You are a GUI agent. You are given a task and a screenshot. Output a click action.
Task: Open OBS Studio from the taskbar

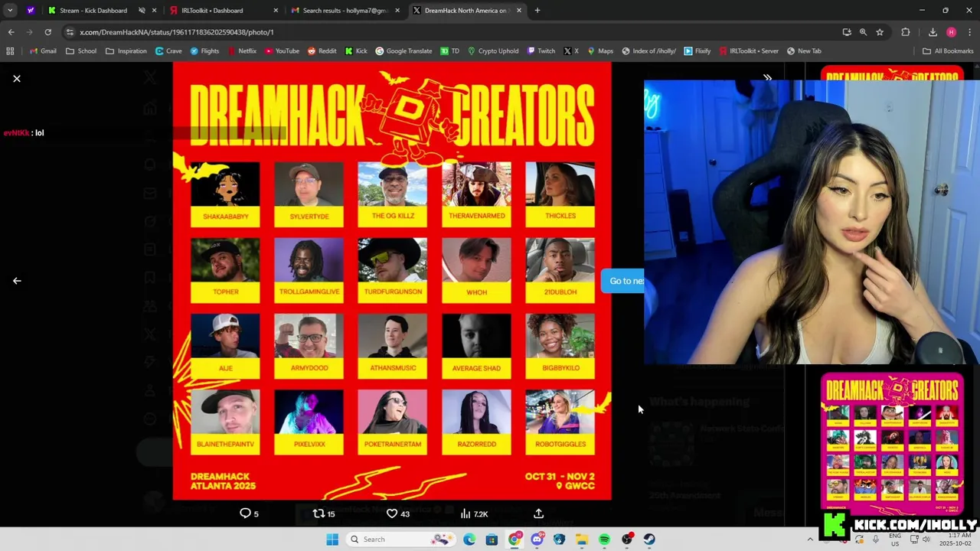(627, 540)
